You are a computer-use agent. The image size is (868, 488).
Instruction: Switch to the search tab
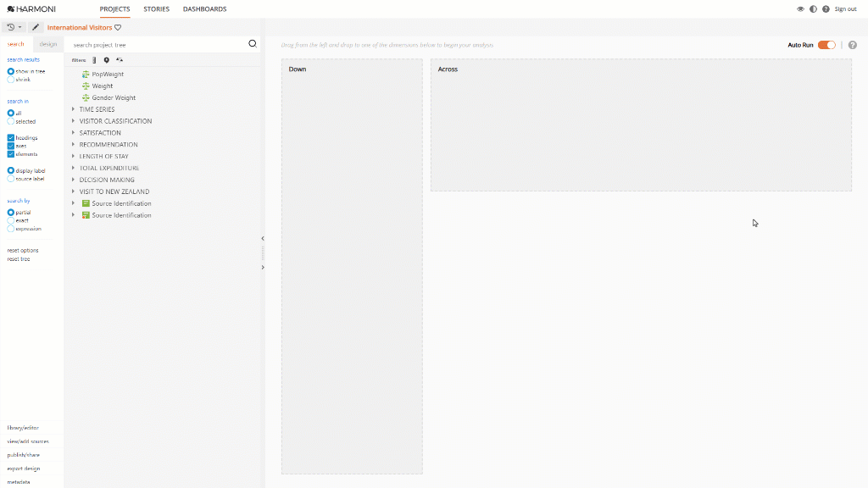[15, 44]
